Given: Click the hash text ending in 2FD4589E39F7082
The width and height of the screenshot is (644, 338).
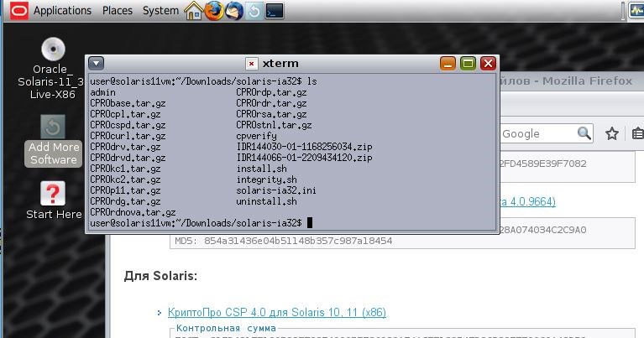Looking at the screenshot, I should (543, 164).
